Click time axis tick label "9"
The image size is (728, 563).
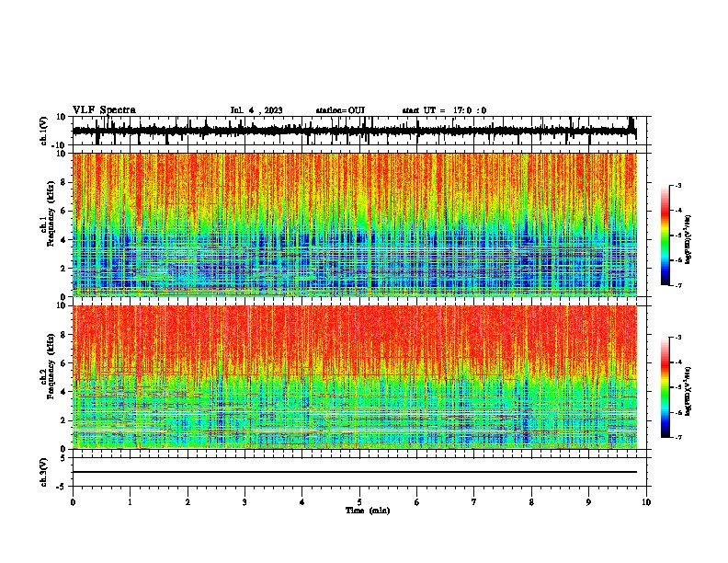coord(588,502)
